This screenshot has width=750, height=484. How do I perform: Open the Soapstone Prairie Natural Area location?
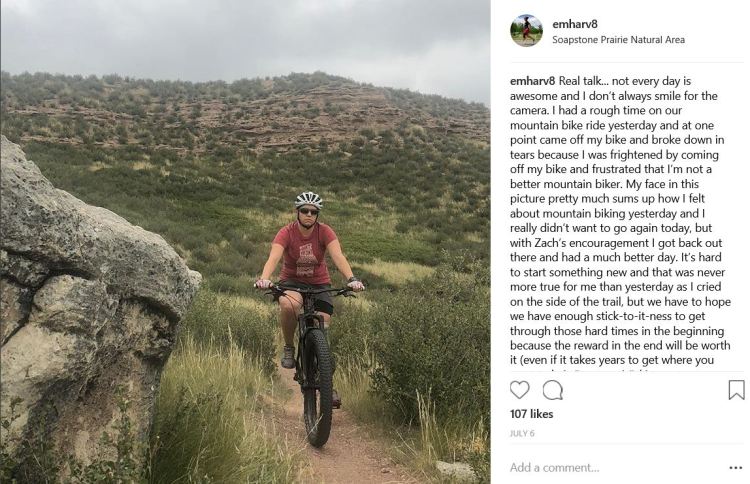click(x=618, y=40)
